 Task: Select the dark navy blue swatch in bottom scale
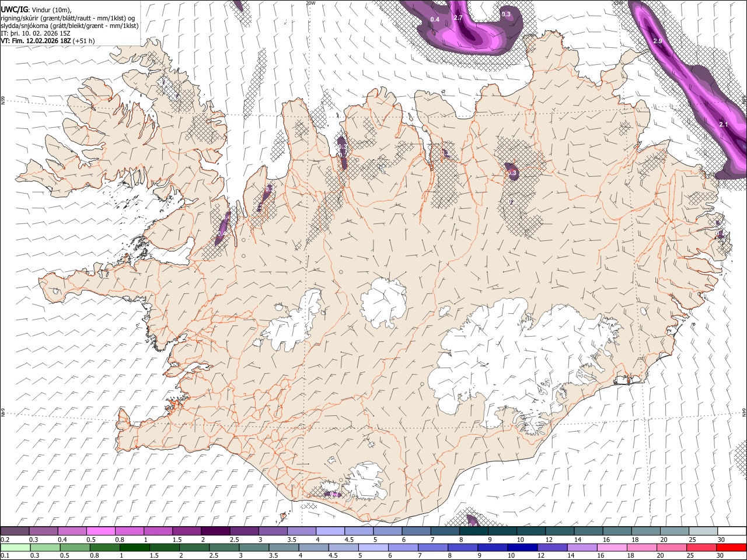click(522, 548)
